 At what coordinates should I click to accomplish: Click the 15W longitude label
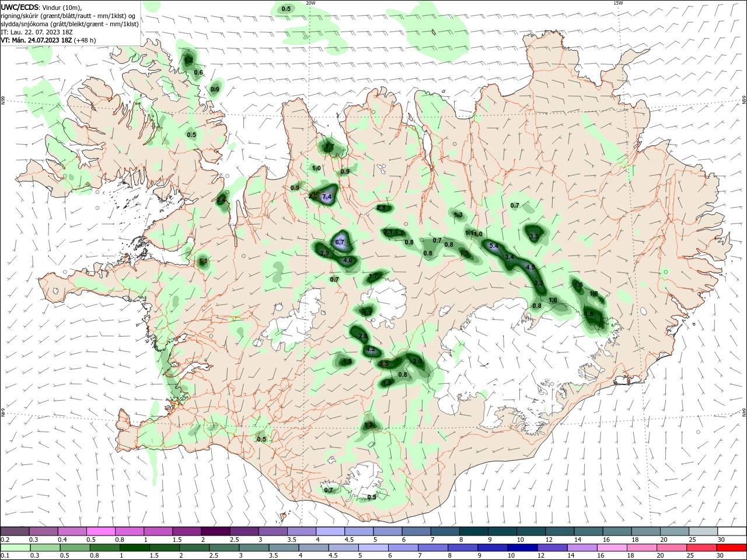point(618,3)
